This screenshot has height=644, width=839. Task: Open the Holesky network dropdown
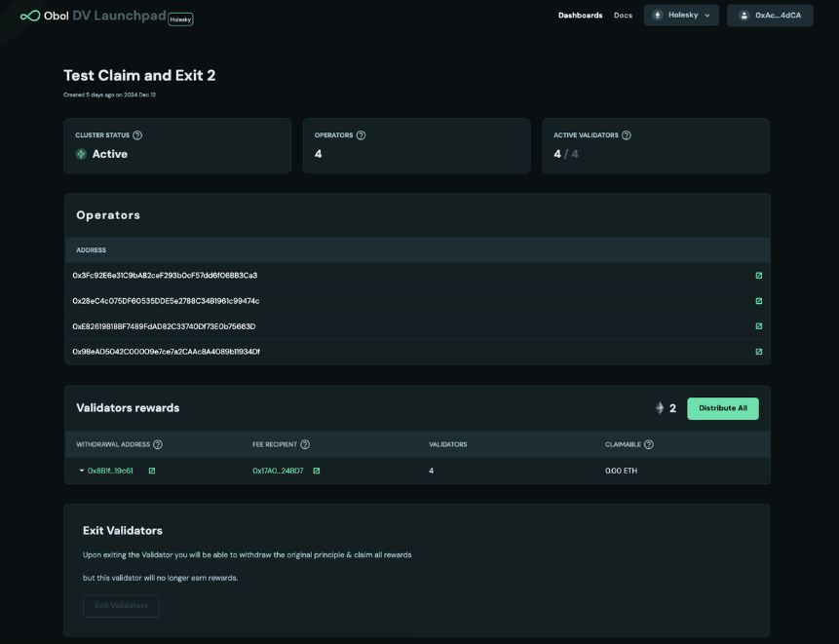coord(681,16)
